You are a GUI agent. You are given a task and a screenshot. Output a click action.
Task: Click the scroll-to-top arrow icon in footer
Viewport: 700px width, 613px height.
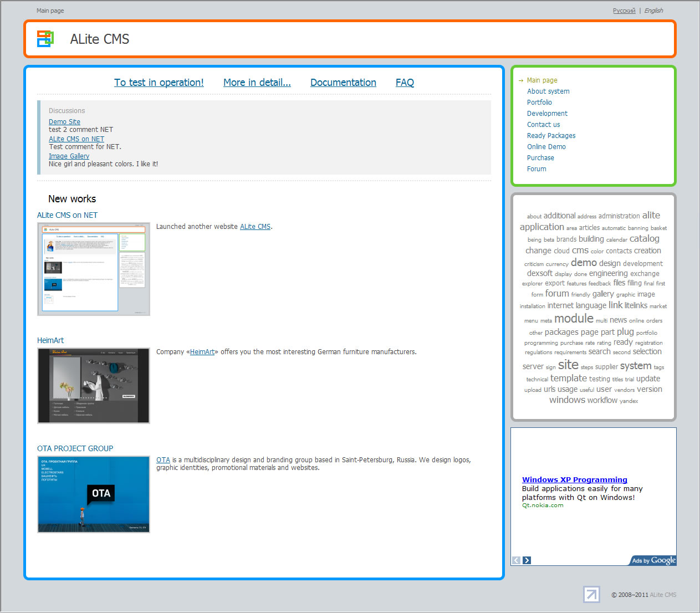[x=591, y=594]
